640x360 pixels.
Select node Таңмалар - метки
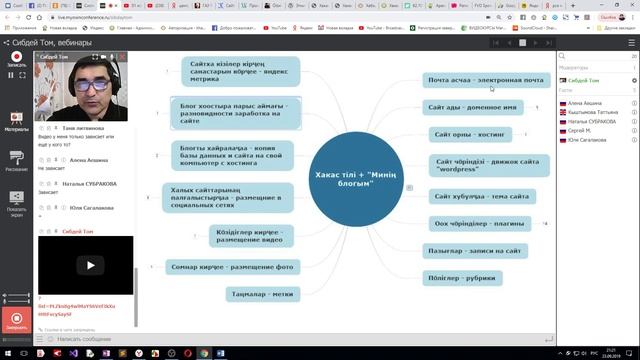pyautogui.click(x=263, y=294)
